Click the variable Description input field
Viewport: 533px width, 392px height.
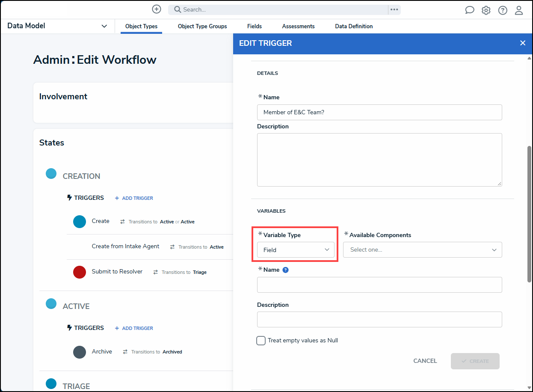point(379,320)
